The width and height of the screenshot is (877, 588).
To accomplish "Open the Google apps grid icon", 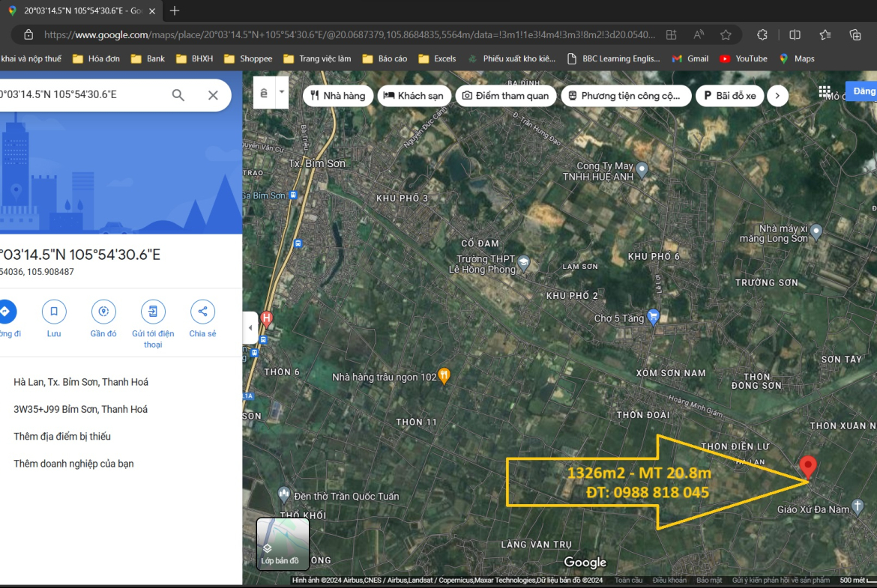I will [825, 92].
